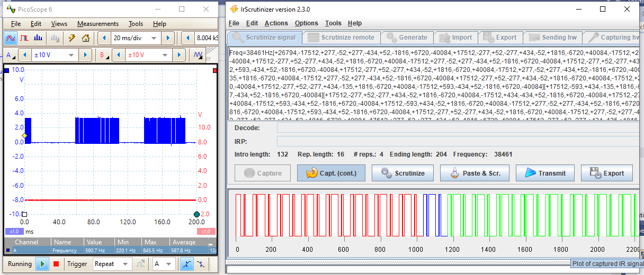Click the Scrutinize button
The height and width of the screenshot is (275, 644).
pyautogui.click(x=402, y=173)
